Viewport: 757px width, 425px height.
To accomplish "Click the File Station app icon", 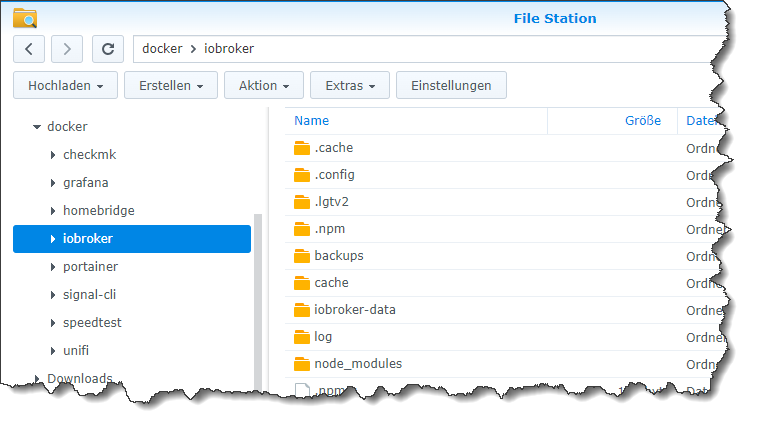I will tap(25, 17).
